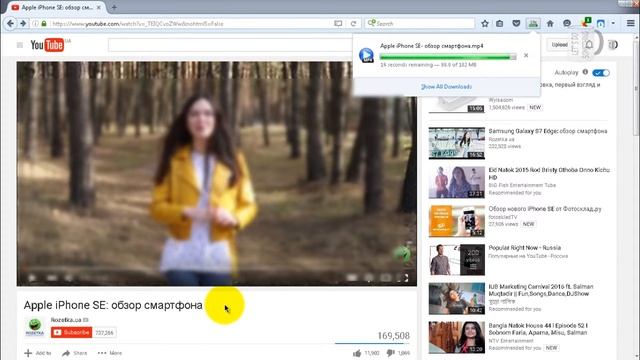Open YouTube notifications bell

pos(589,44)
